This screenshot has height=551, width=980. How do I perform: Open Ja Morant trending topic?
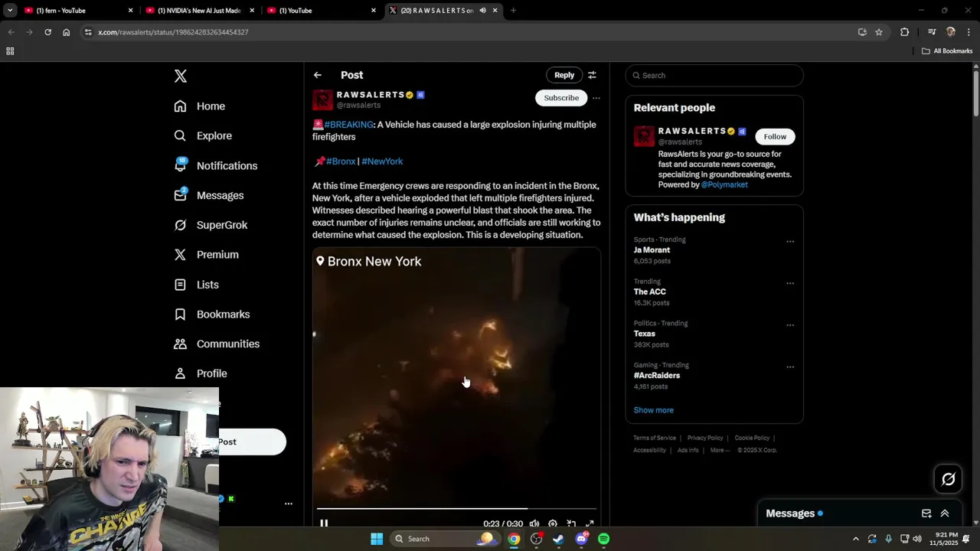(x=652, y=250)
